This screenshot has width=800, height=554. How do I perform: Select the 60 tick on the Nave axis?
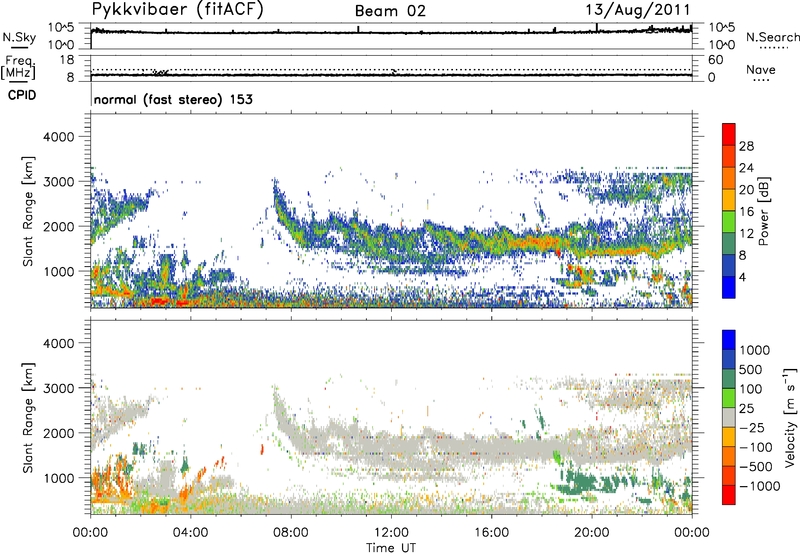715,60
